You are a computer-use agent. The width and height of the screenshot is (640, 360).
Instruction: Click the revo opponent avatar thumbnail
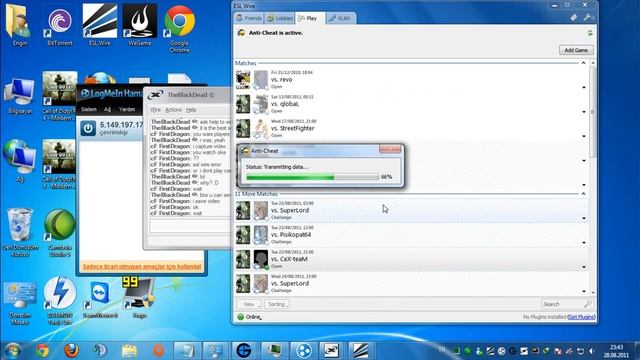(260, 80)
